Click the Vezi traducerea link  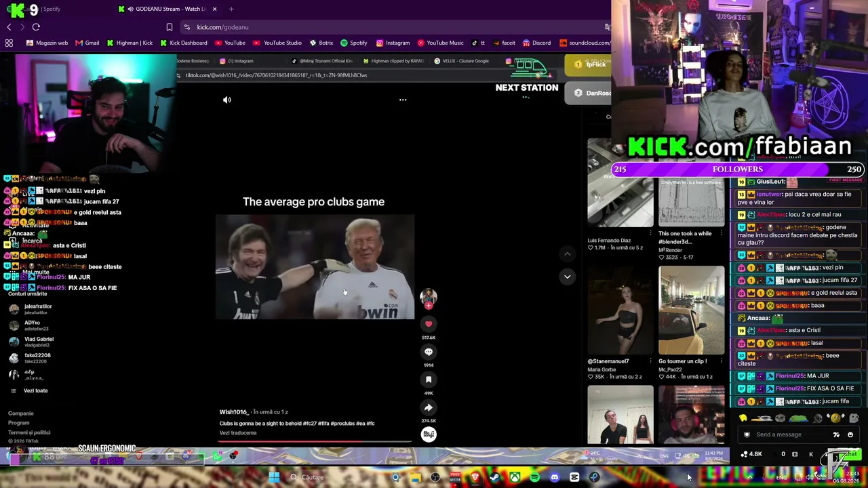tap(238, 433)
